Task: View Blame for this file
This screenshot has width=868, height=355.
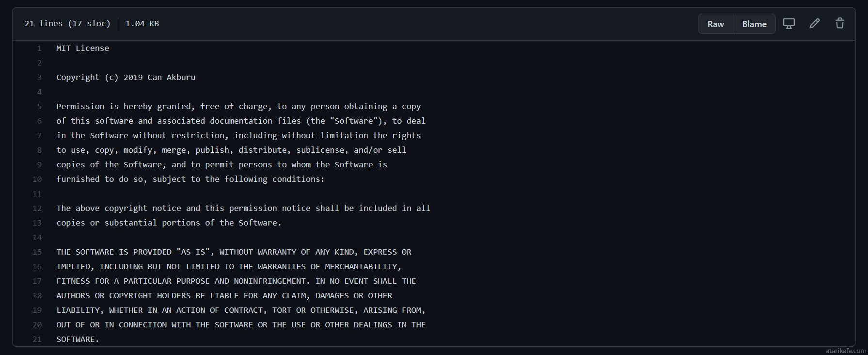Action: (754, 24)
